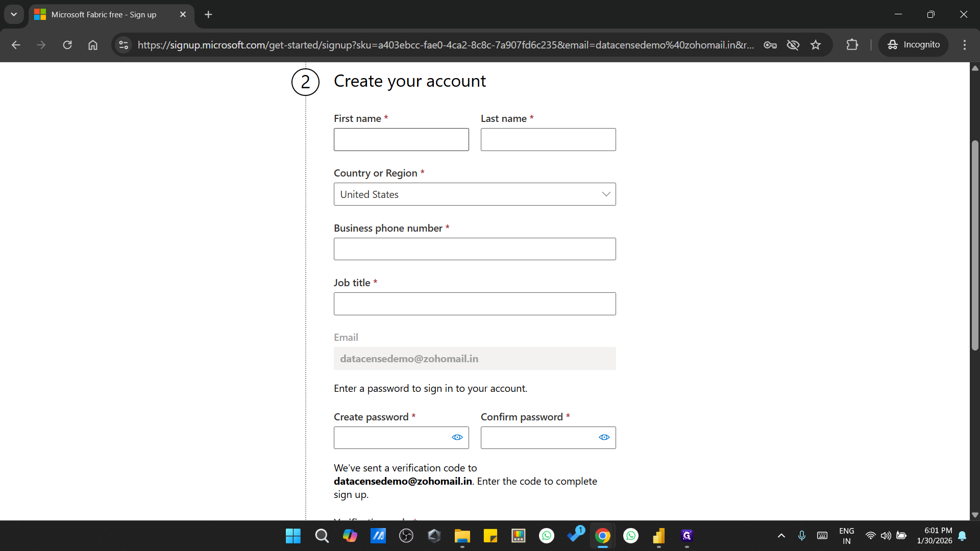Screen dimensions: 980x551
Task: Bookmark this page using the star icon
Action: pyautogui.click(x=816, y=45)
